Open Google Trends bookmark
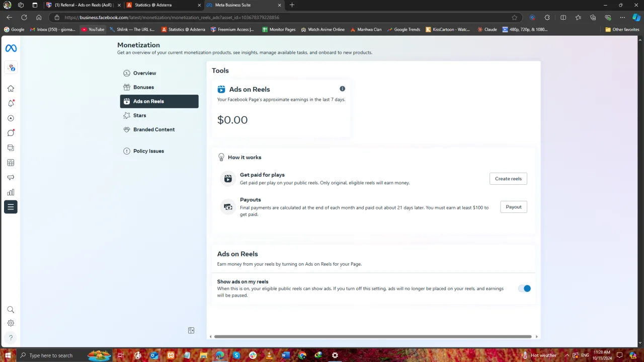 (x=404, y=29)
